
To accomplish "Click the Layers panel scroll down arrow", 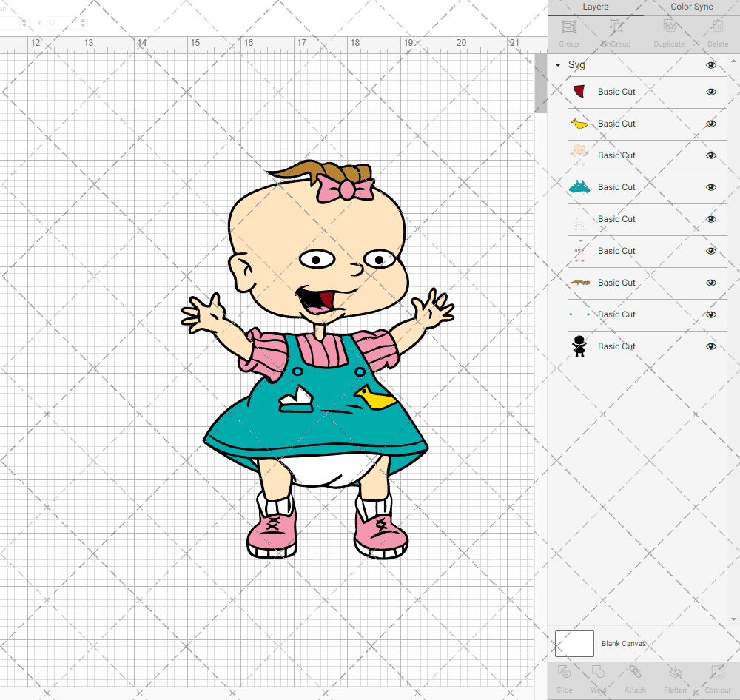I will (x=733, y=619).
